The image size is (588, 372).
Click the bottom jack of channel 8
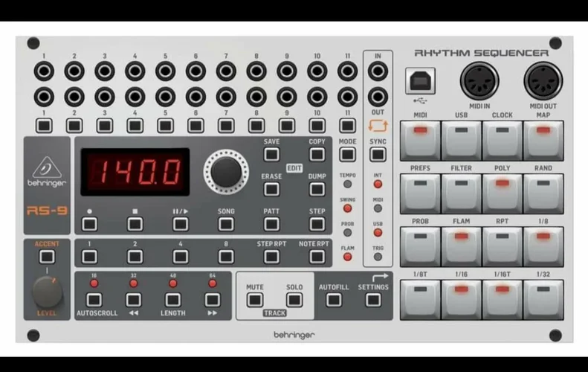(256, 97)
